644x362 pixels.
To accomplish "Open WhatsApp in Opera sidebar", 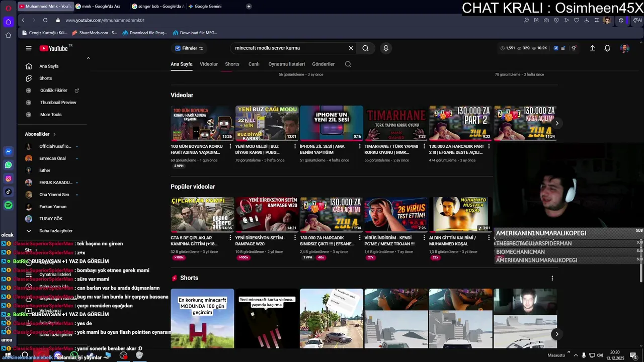I will [8, 165].
